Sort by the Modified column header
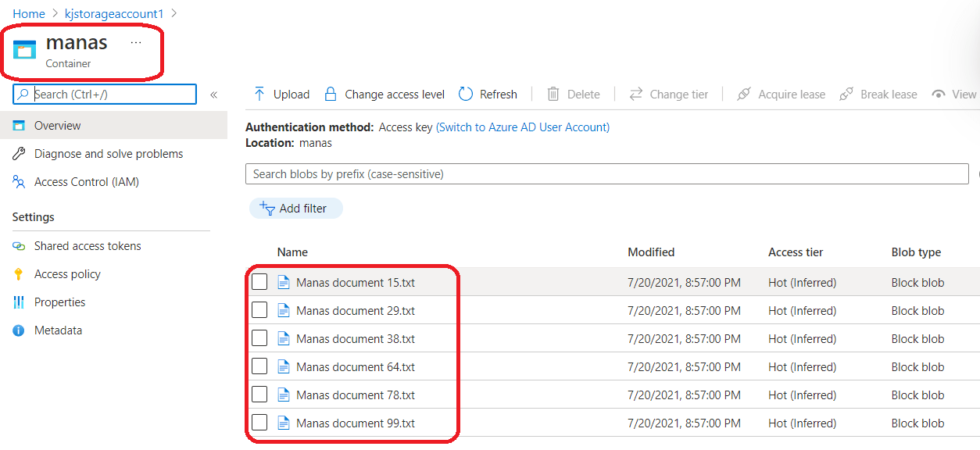This screenshot has width=980, height=450. [x=651, y=252]
